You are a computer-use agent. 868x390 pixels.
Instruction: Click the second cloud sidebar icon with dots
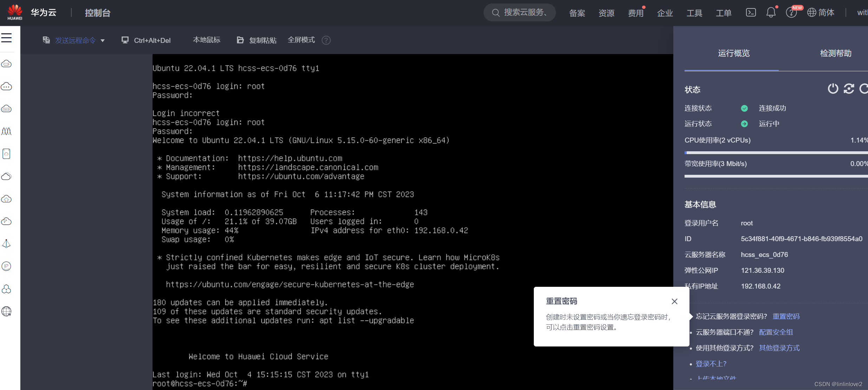[x=6, y=86]
